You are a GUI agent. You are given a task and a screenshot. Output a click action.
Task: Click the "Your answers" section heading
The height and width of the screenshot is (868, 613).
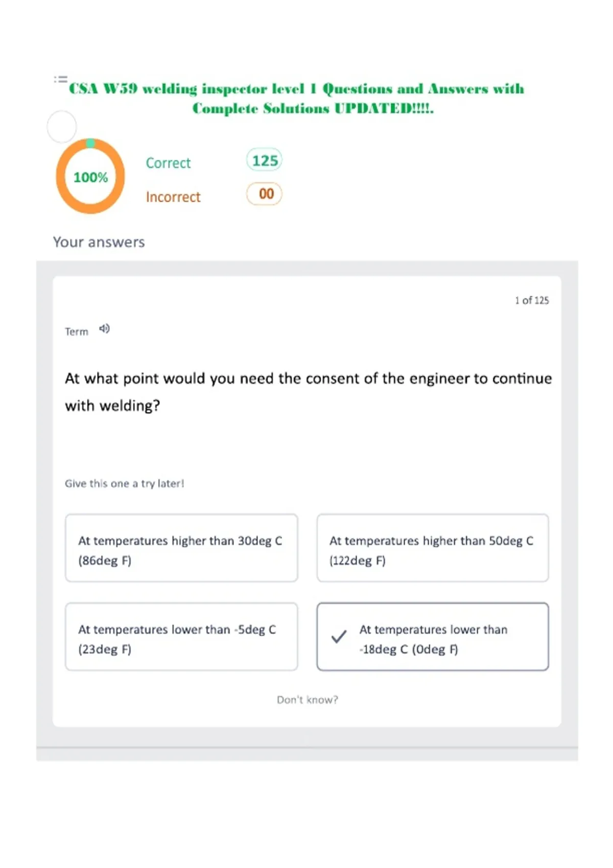(99, 242)
